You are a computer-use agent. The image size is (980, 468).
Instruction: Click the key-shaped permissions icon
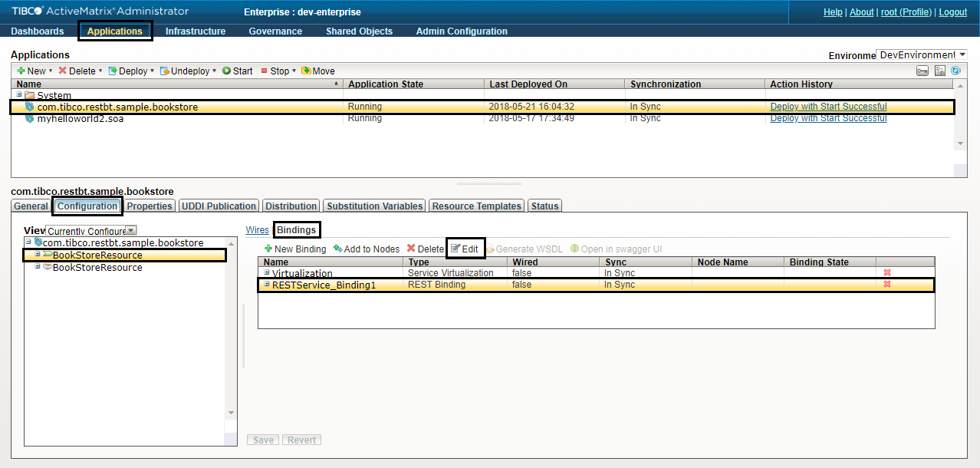(x=922, y=71)
